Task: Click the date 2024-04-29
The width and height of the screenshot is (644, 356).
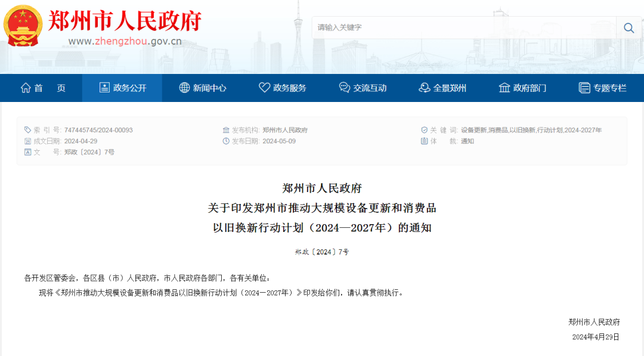Action: click(x=81, y=141)
